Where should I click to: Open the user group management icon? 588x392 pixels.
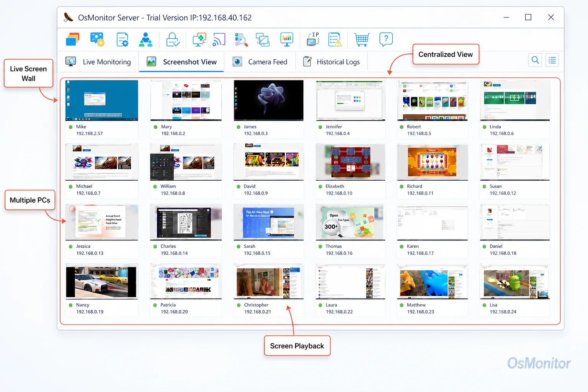pyautogui.click(x=146, y=39)
